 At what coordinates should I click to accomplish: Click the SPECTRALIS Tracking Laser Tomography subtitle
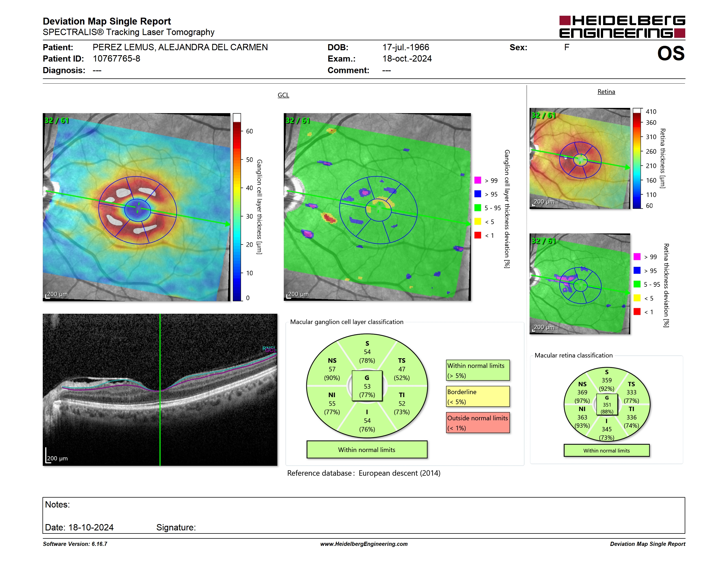[128, 32]
